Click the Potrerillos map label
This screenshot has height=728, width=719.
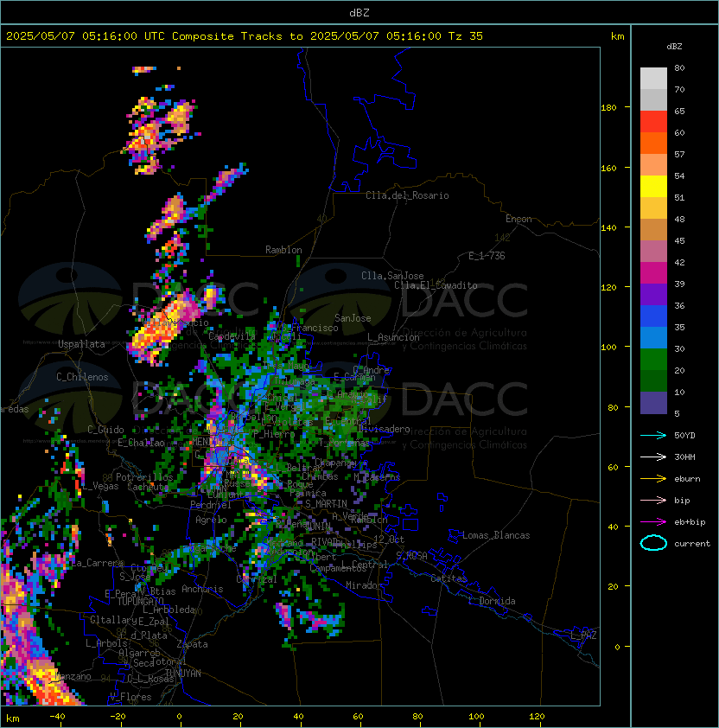coord(144,477)
